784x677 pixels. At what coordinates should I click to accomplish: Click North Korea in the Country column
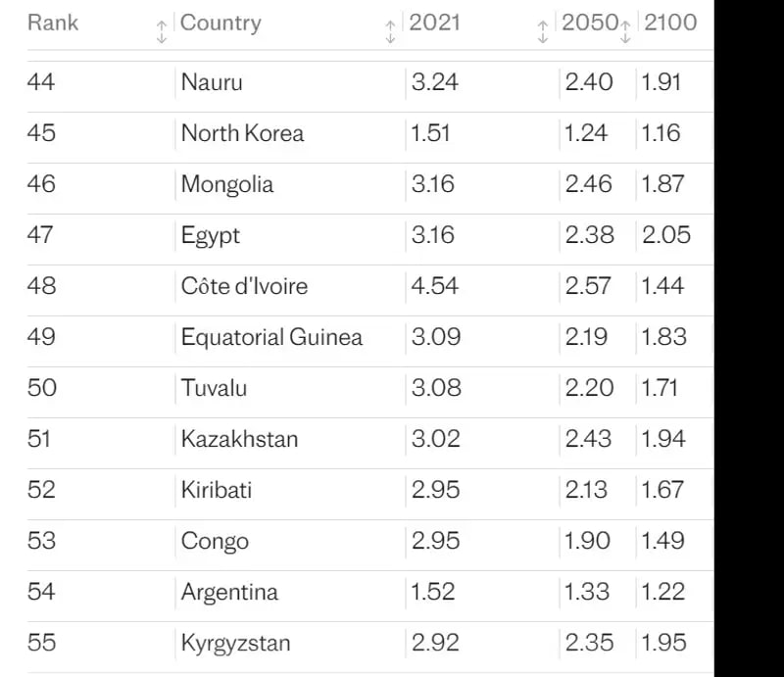(242, 133)
